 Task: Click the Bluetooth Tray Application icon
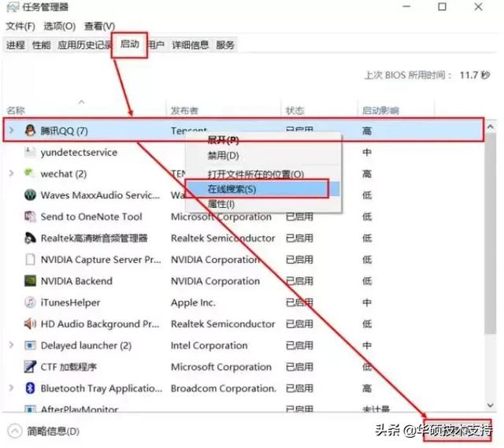tap(30, 388)
